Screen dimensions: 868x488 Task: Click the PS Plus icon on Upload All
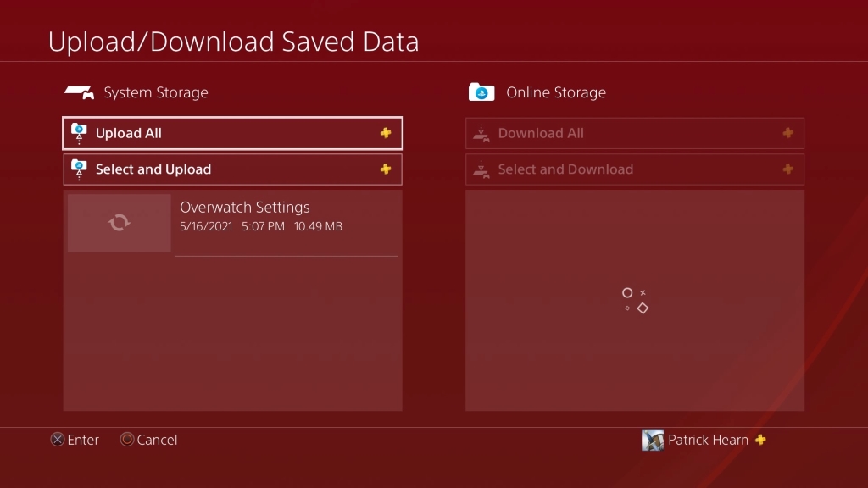coord(386,133)
